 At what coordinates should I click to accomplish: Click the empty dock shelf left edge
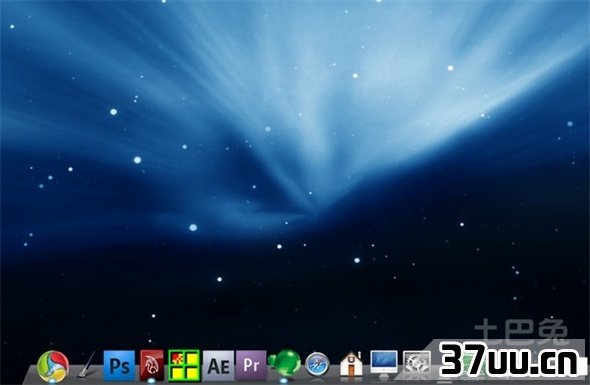pyautogui.click(x=30, y=375)
